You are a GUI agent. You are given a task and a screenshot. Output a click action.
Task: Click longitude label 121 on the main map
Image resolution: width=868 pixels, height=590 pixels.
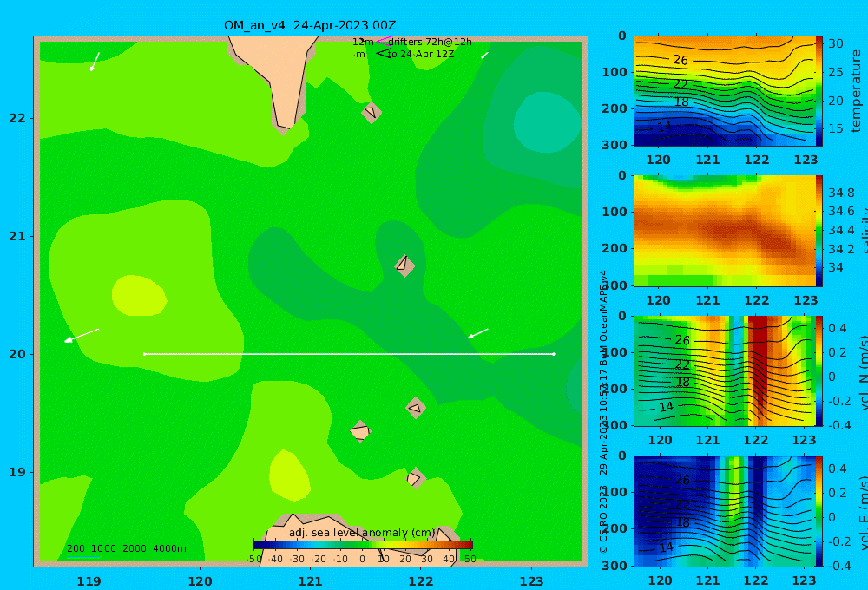(x=310, y=581)
